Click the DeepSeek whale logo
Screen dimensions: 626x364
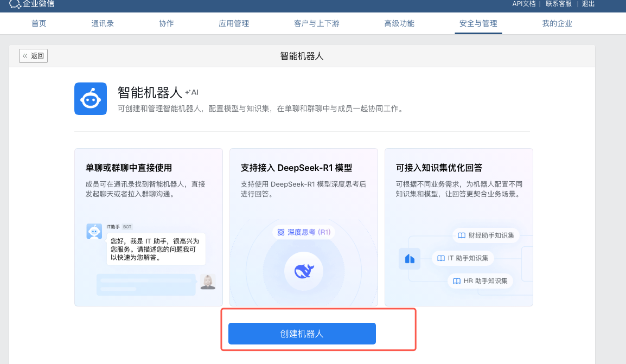tap(303, 270)
